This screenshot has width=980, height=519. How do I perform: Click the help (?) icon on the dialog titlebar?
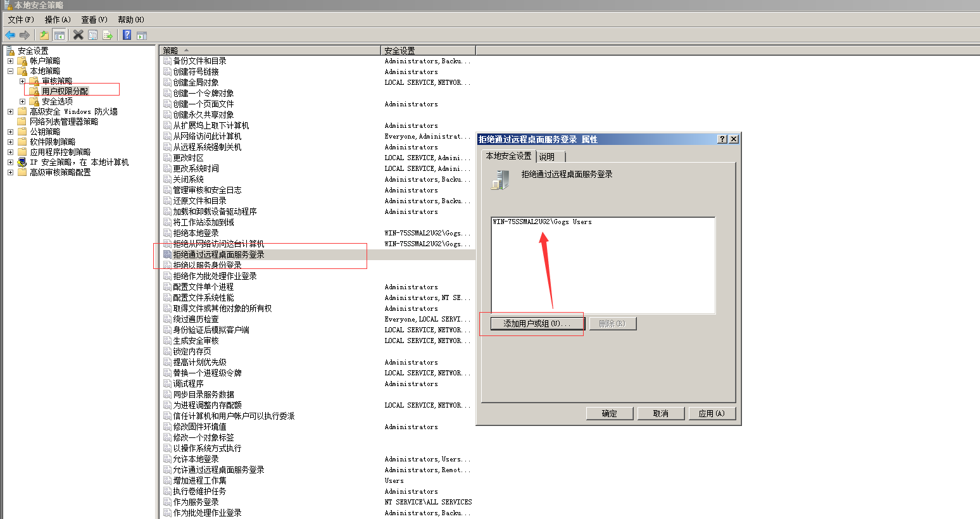click(x=724, y=139)
